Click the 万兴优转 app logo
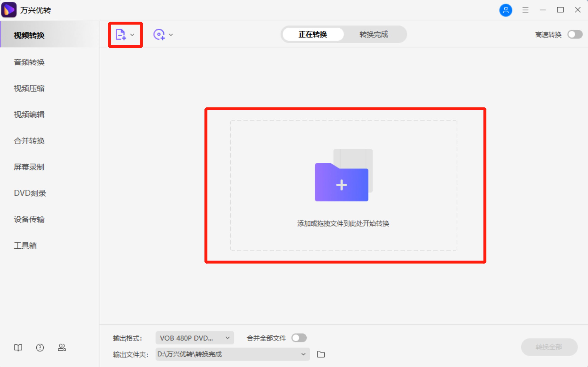Image resolution: width=588 pixels, height=367 pixels. 9,10
